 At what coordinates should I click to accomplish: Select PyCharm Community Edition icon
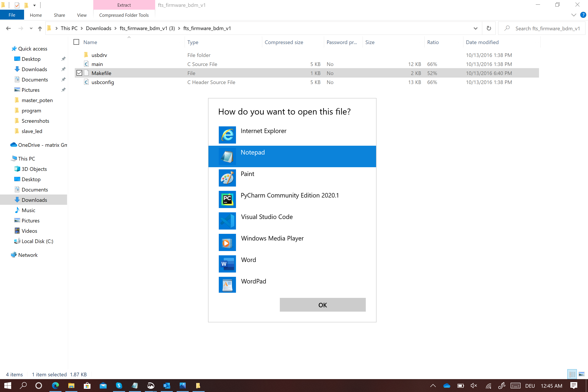pyautogui.click(x=227, y=199)
